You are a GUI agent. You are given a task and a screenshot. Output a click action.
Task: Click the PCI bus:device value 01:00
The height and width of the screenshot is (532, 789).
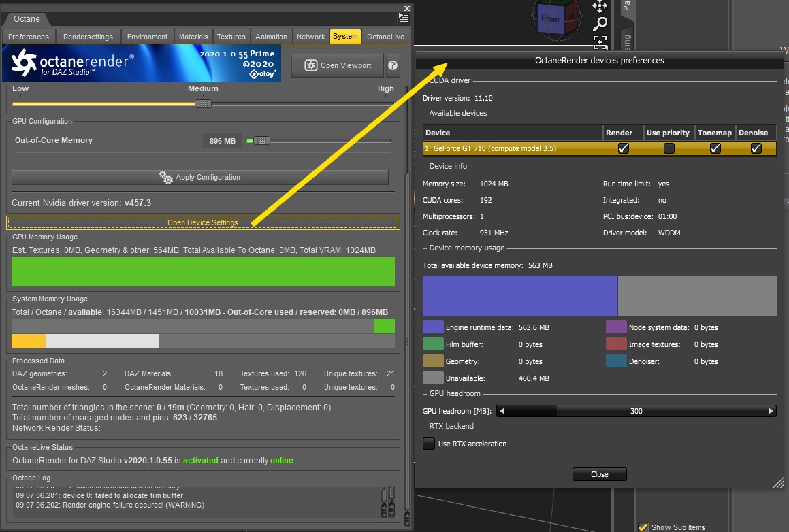pyautogui.click(x=668, y=216)
